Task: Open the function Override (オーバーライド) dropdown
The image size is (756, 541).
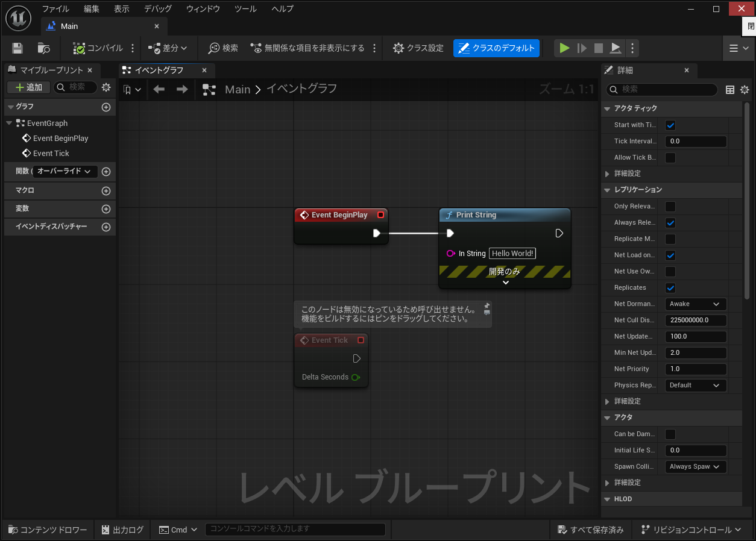Action: tap(64, 171)
